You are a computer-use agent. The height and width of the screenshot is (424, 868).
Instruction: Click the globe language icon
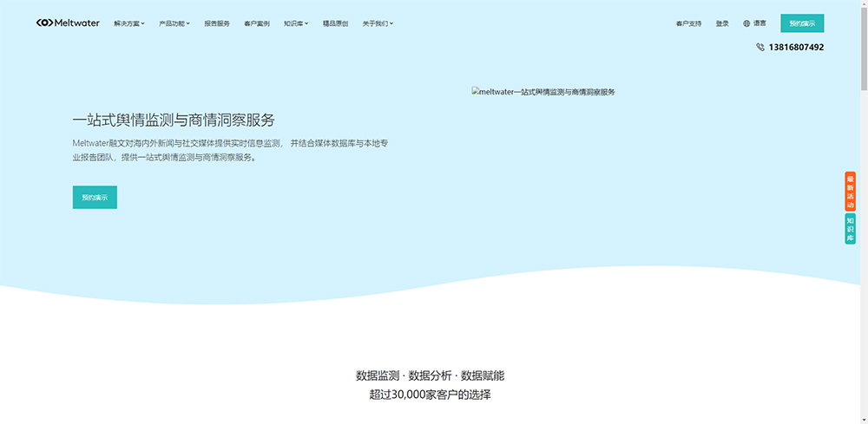point(746,23)
